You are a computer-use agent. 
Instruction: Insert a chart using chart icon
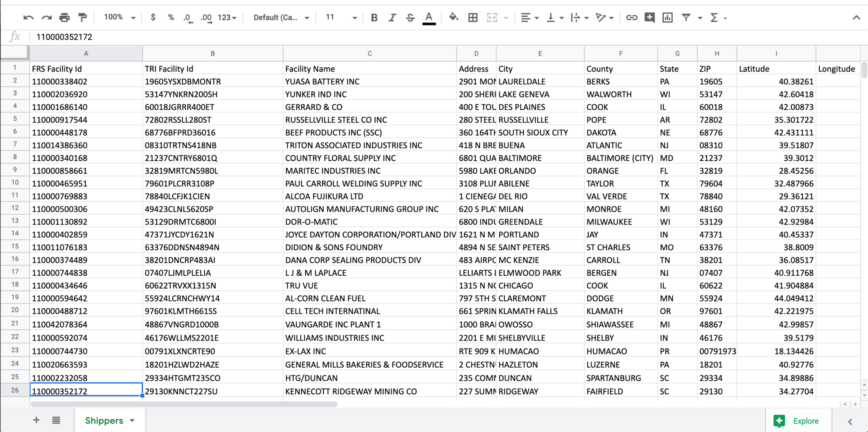[668, 18]
